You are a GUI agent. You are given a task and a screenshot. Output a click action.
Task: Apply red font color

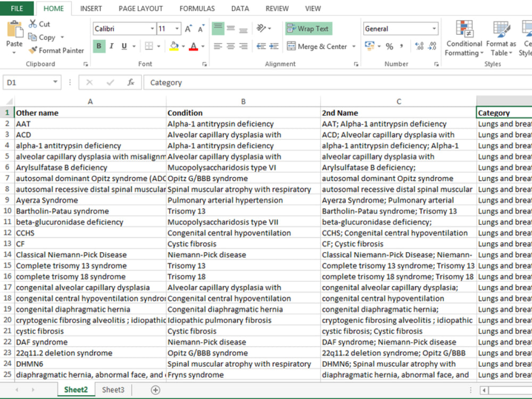194,46
